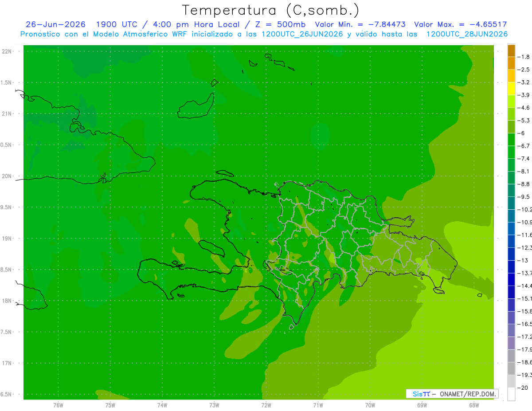Click the '-7.4' legend value
532x411 pixels.
pyautogui.click(x=524, y=159)
